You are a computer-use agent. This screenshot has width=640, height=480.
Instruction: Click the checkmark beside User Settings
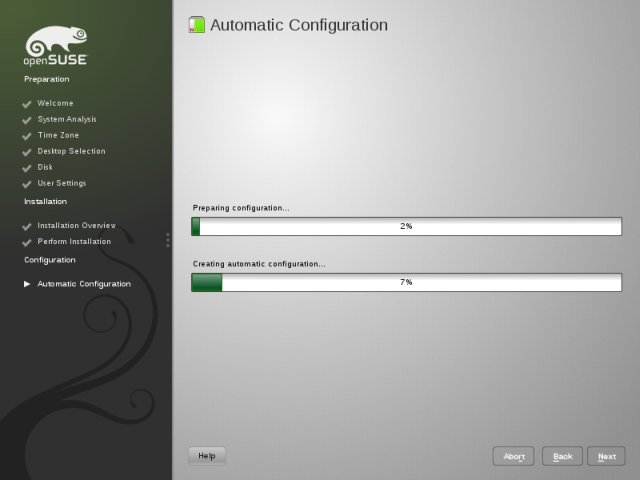coord(27,184)
